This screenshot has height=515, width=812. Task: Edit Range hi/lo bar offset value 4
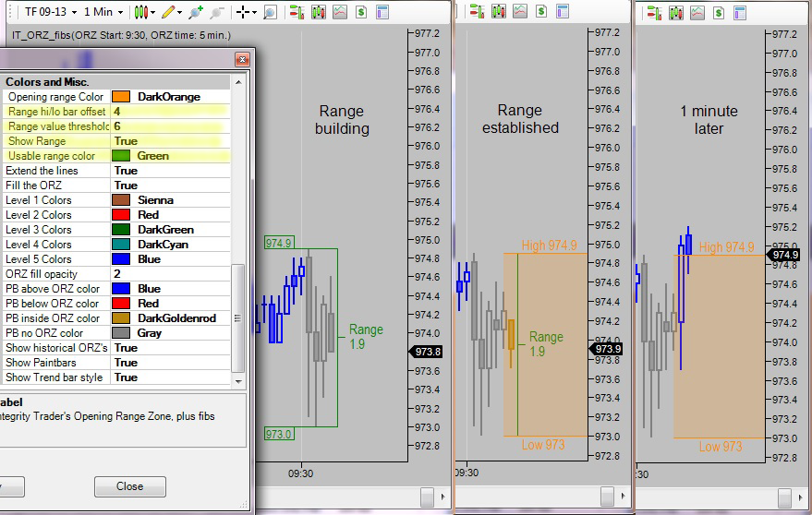tap(170, 112)
